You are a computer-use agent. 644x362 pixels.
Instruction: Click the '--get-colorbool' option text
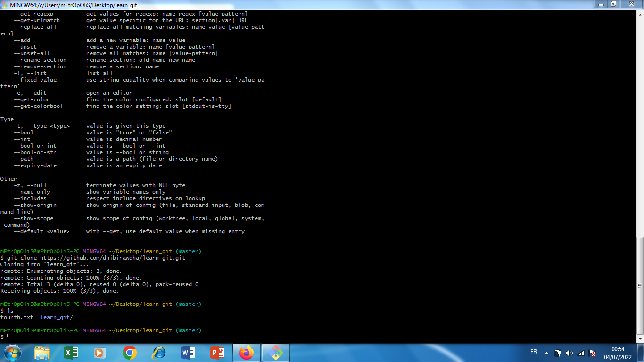click(39, 106)
